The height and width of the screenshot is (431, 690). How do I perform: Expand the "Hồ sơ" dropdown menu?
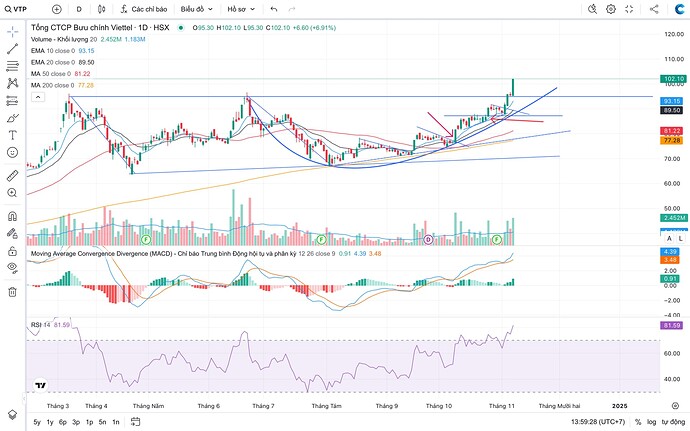point(240,8)
